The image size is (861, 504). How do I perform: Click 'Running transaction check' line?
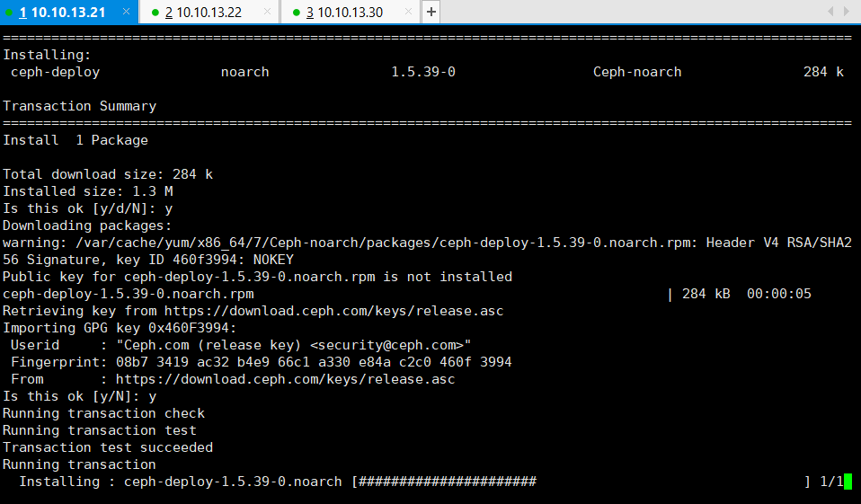tap(103, 413)
